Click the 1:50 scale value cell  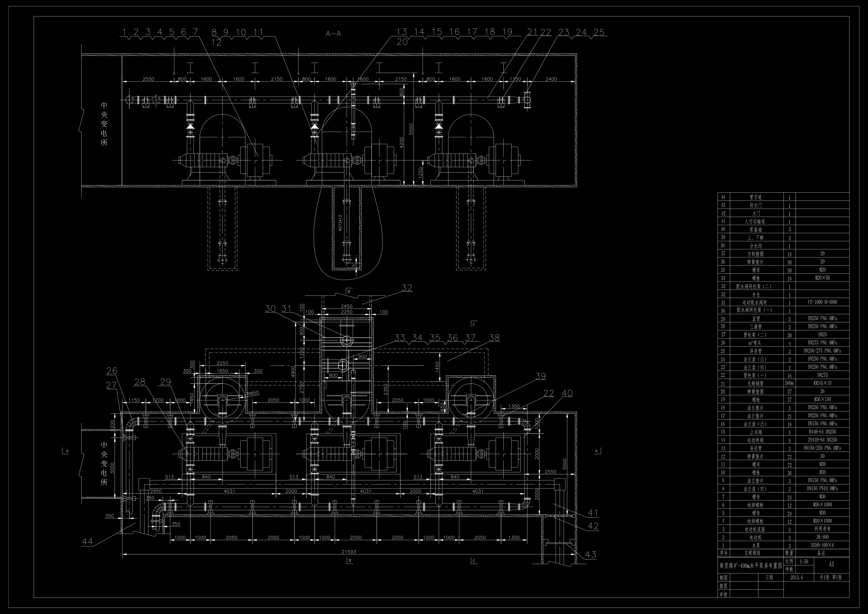pyautogui.click(x=804, y=562)
